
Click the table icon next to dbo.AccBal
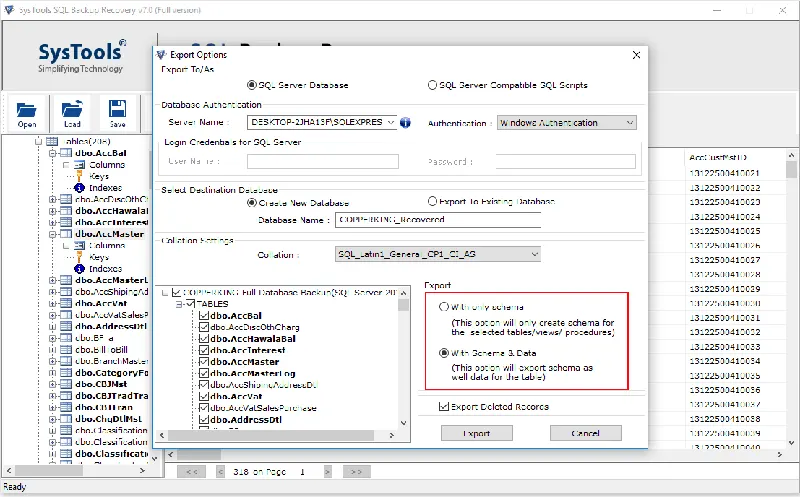[66, 153]
